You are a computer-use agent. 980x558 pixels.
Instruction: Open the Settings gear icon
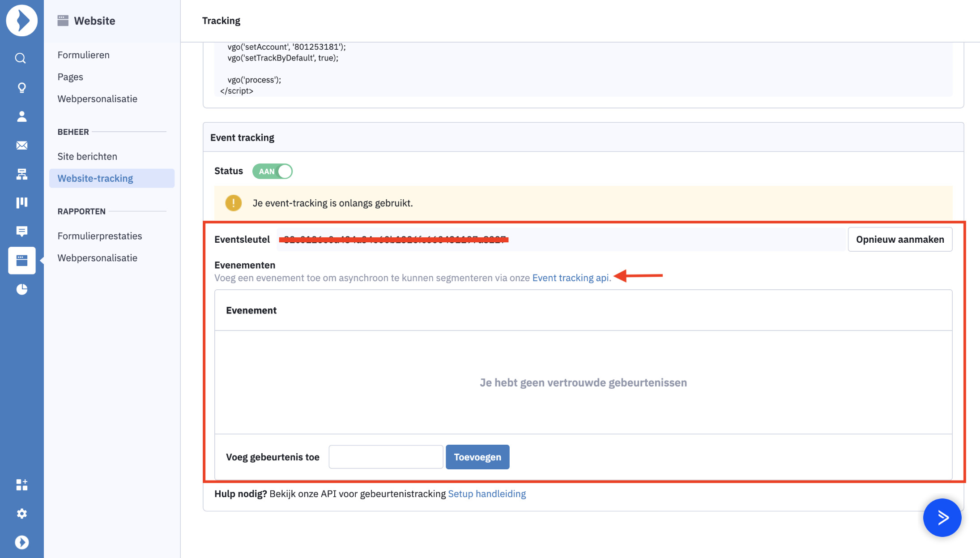pyautogui.click(x=21, y=513)
